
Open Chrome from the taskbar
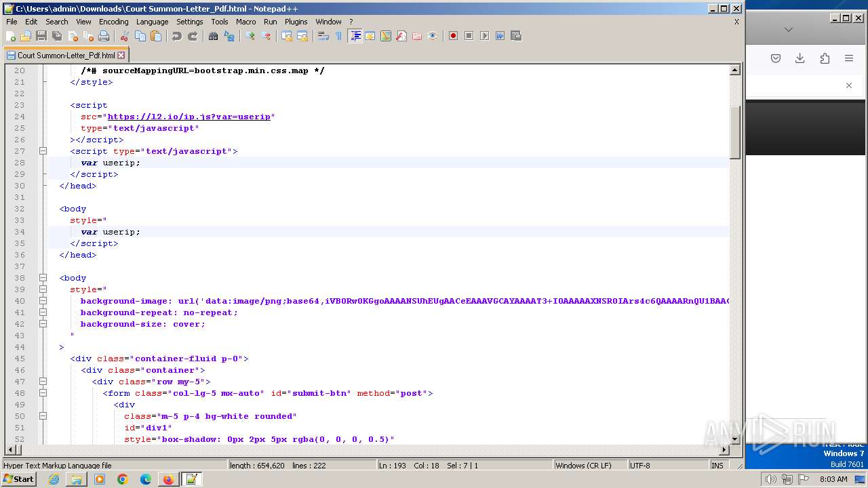point(123,479)
